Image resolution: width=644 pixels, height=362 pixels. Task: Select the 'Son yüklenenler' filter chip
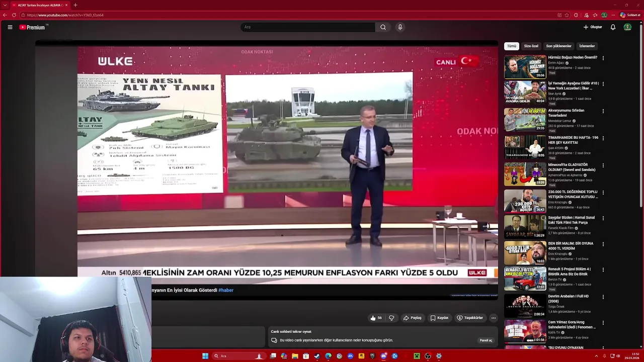pyautogui.click(x=559, y=46)
